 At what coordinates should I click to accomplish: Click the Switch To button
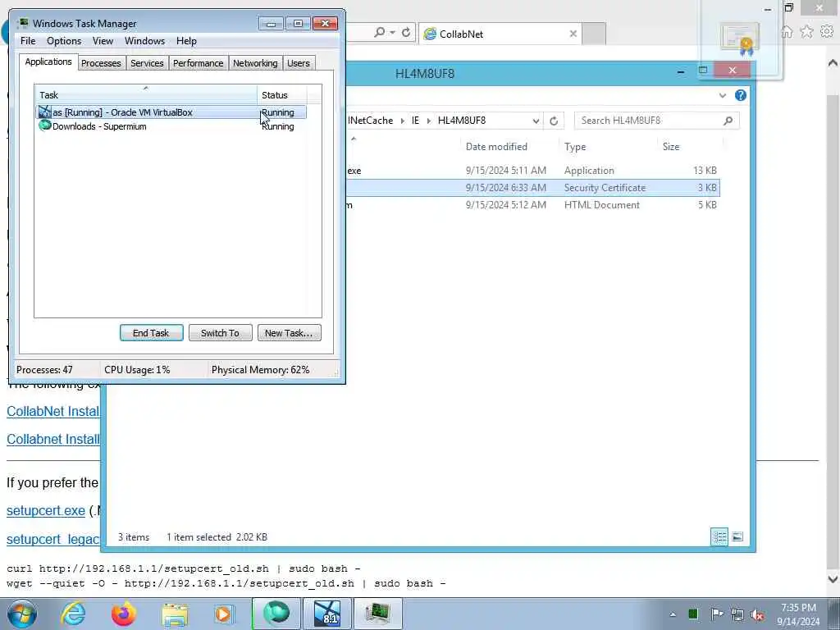click(x=220, y=333)
